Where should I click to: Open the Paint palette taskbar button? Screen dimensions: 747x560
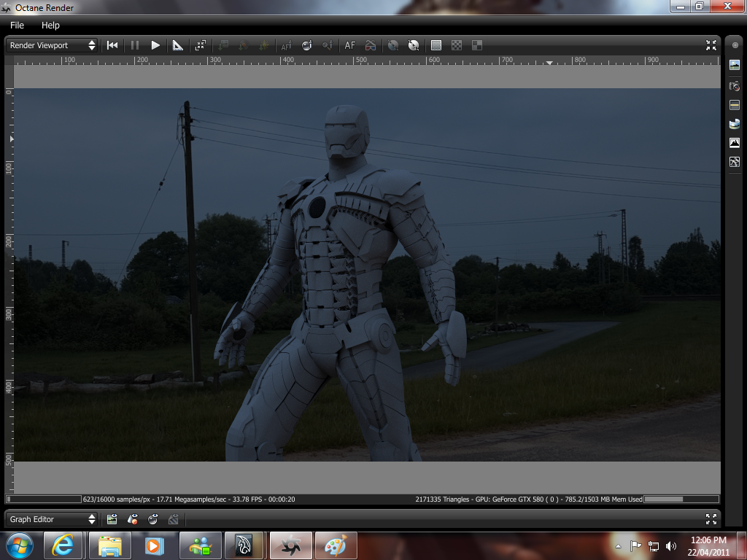336,545
